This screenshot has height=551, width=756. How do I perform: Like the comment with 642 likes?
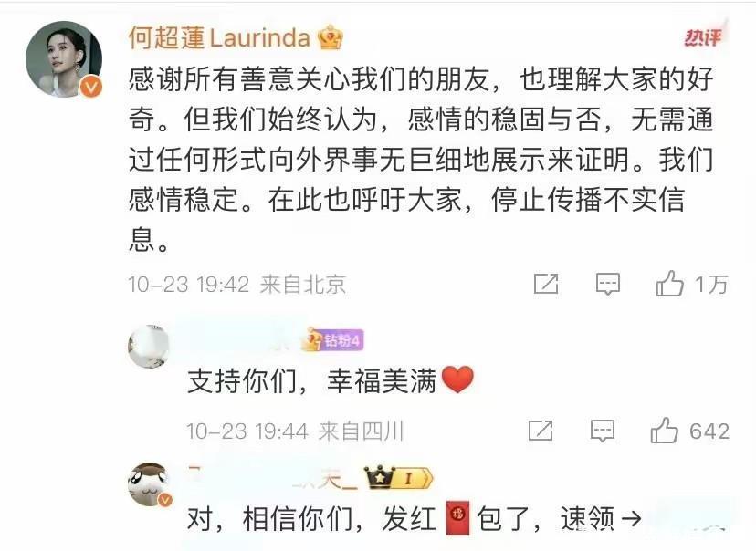click(x=665, y=430)
